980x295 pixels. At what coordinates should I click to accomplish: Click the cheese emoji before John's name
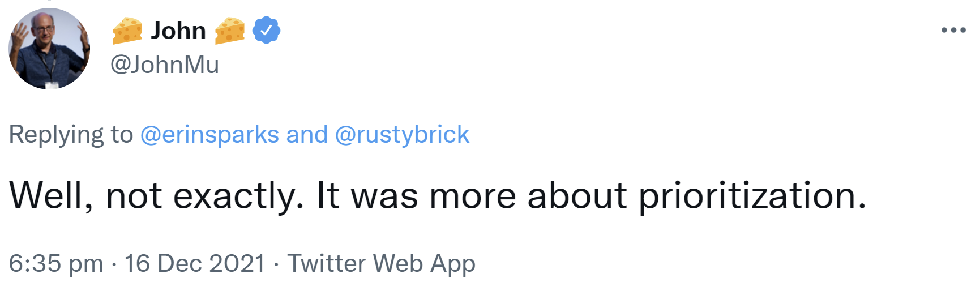(x=127, y=31)
